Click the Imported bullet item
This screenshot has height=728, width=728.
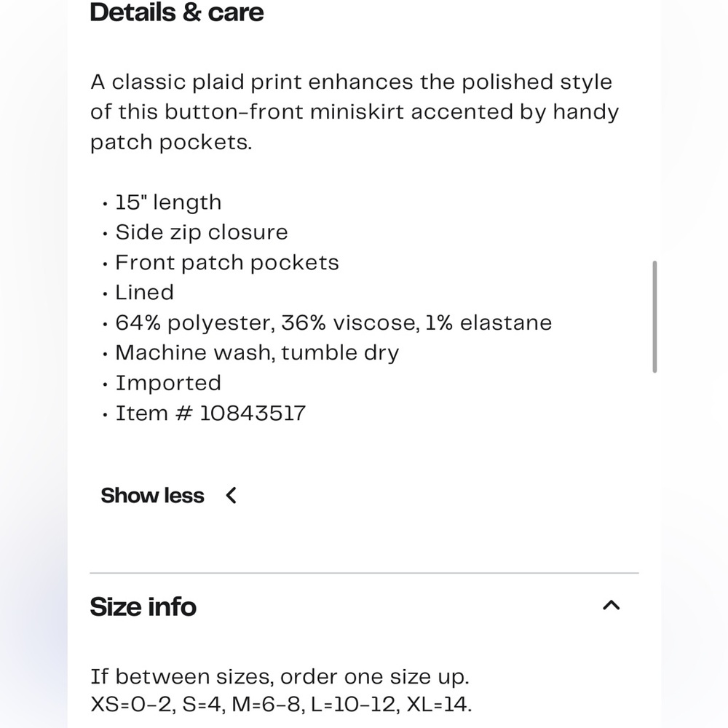[168, 383]
